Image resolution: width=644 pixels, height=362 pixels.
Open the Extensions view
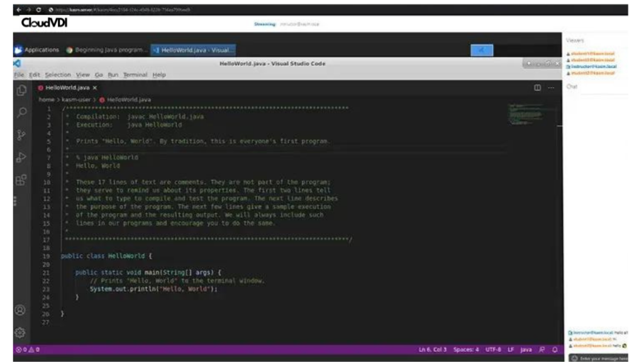tap(21, 180)
